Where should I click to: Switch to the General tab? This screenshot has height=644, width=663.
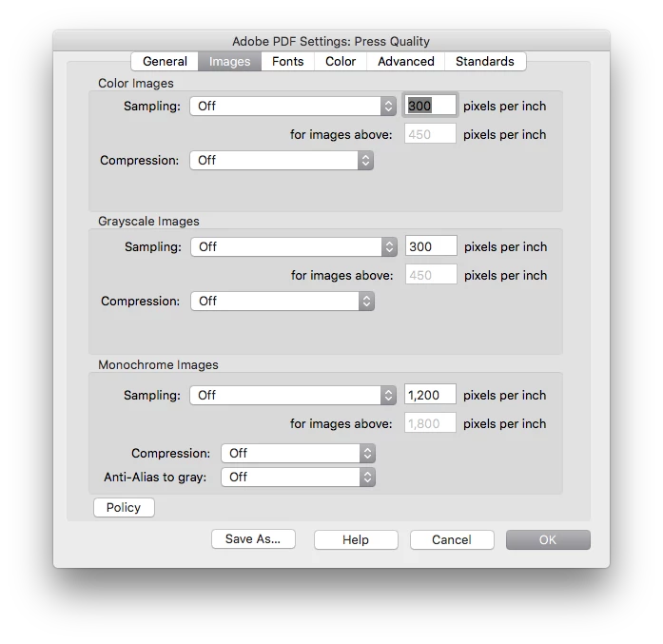point(165,62)
